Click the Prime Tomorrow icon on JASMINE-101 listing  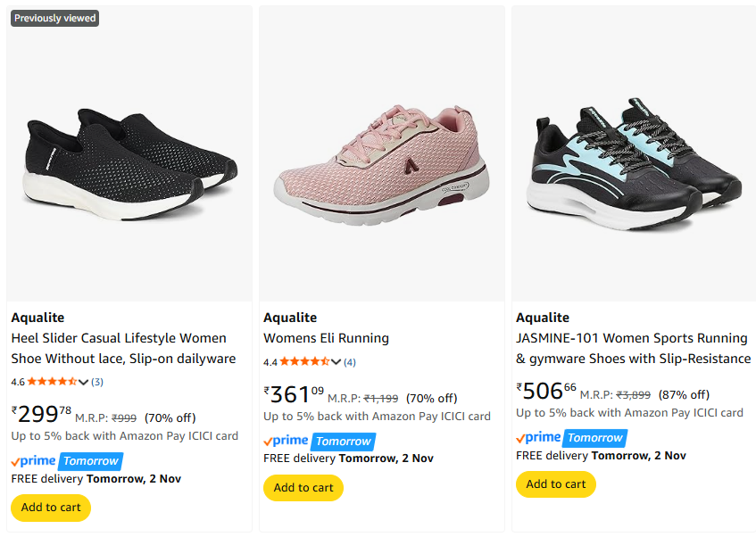click(x=572, y=438)
